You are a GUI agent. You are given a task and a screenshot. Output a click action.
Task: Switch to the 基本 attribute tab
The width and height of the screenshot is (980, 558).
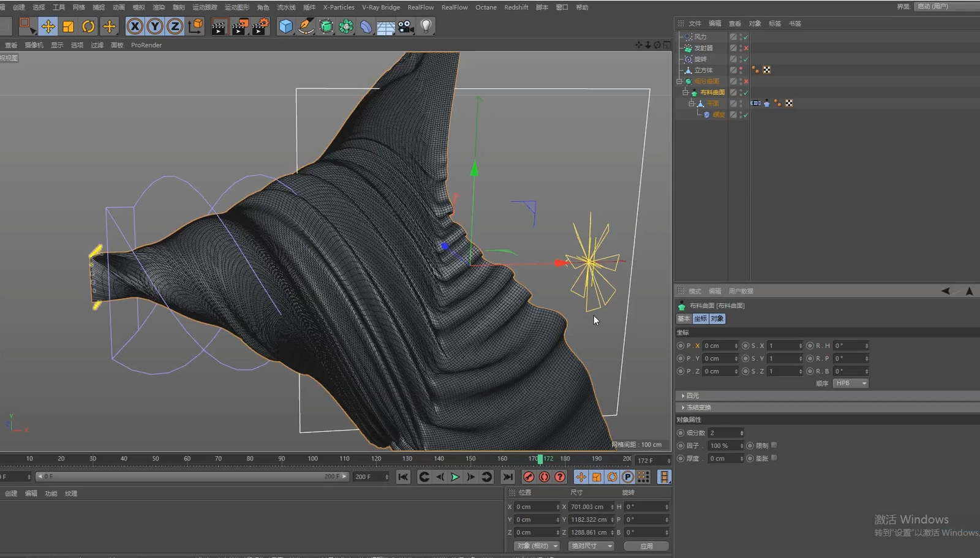click(684, 319)
